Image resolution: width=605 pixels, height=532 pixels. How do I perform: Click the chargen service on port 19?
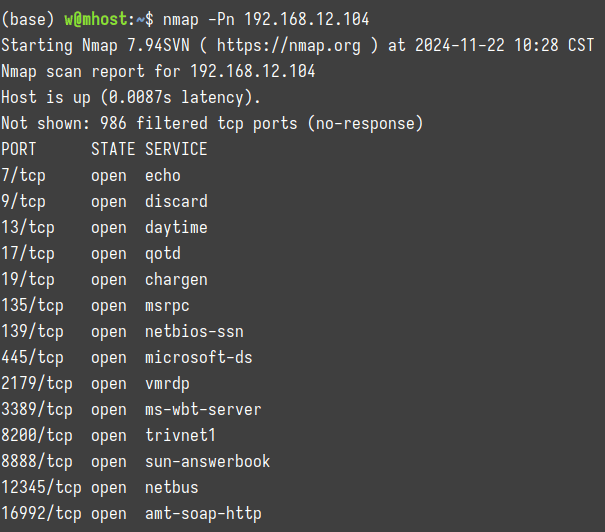tap(176, 280)
